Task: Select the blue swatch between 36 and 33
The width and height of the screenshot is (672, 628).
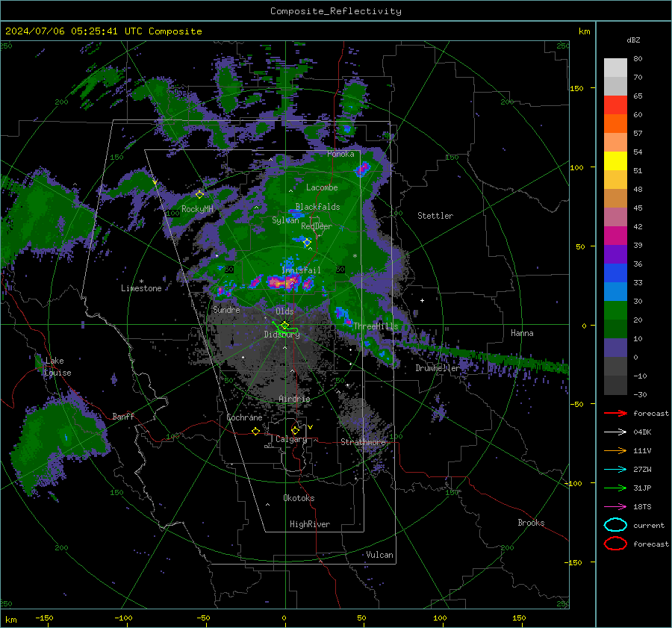Action: [615, 273]
